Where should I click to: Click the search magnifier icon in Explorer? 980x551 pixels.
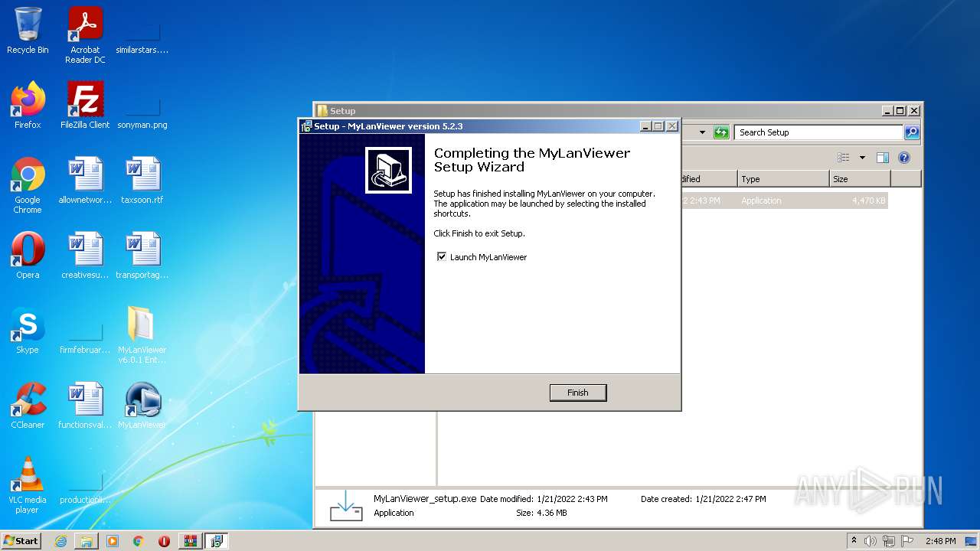[x=911, y=132]
